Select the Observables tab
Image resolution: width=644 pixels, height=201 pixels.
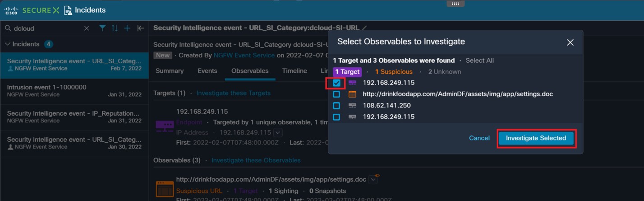coord(250,71)
